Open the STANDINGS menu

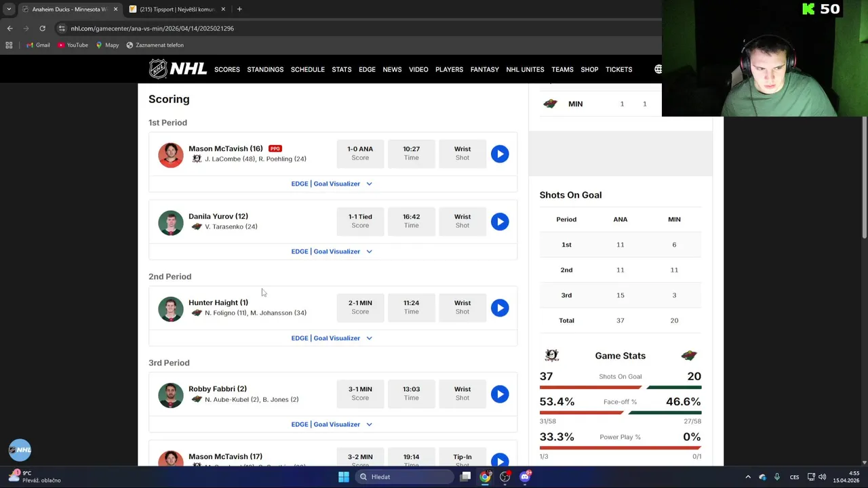[x=265, y=69]
